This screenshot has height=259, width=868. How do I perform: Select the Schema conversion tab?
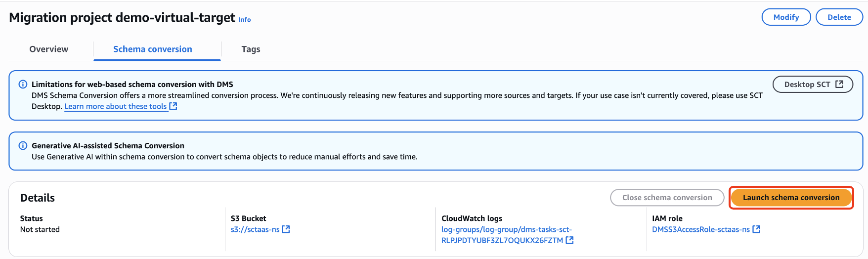pos(153,49)
